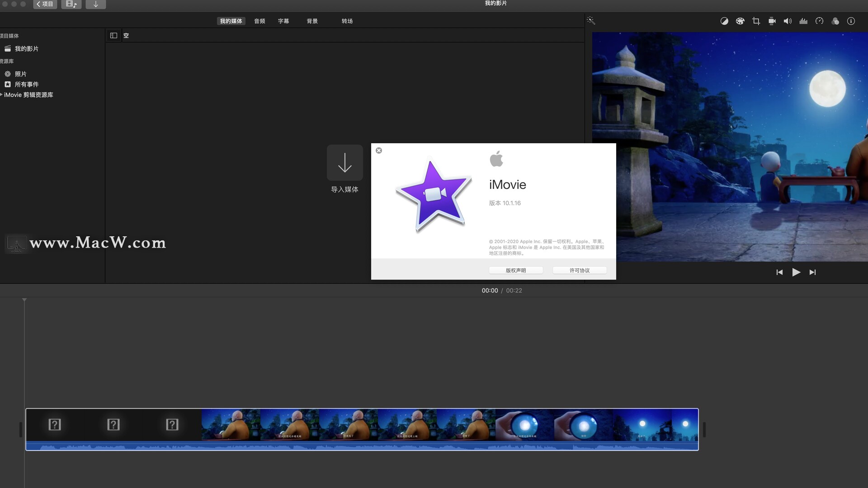
Task: Toggle the library sidebar visibility button
Action: (x=113, y=35)
